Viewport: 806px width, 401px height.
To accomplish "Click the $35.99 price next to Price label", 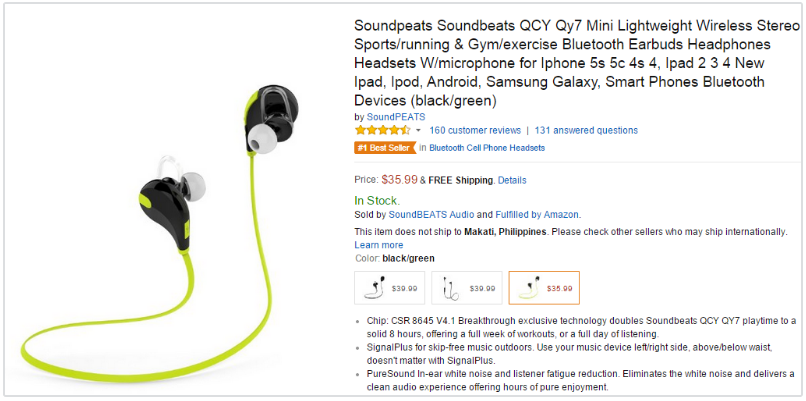I will tap(399, 180).
